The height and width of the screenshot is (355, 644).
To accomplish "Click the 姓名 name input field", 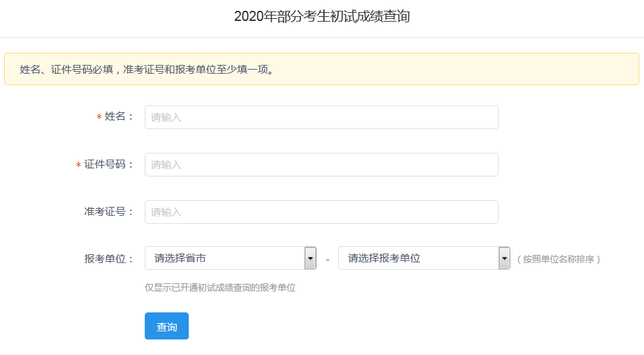I will coord(321,117).
